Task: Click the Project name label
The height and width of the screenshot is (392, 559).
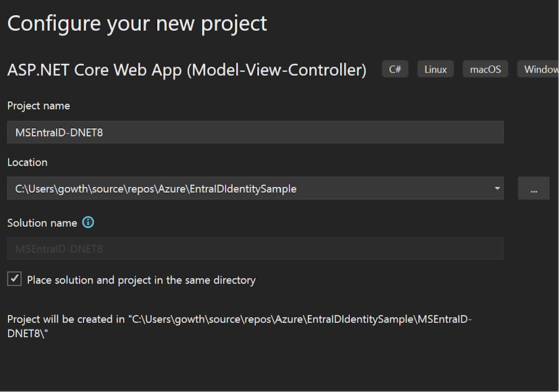Action: point(39,106)
